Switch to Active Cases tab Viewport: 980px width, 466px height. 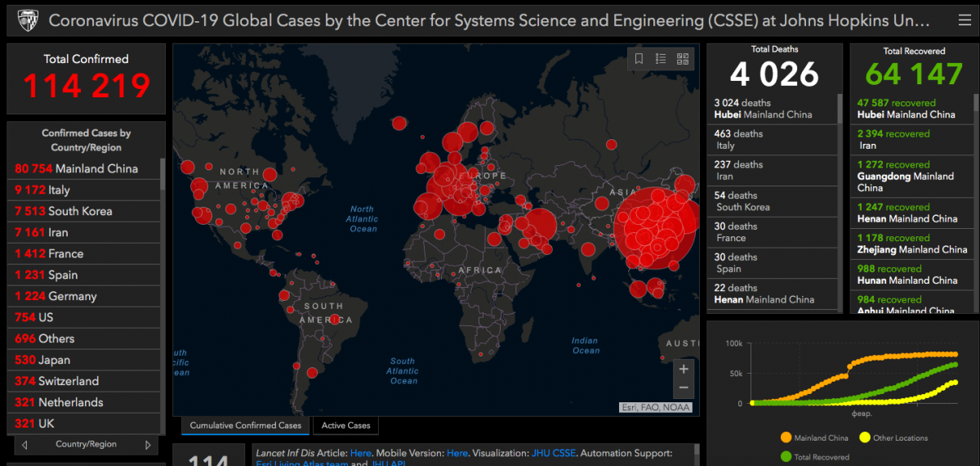(346, 425)
